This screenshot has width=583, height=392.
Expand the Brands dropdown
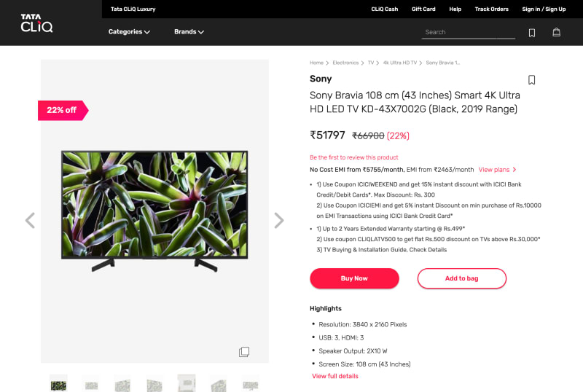tap(189, 32)
